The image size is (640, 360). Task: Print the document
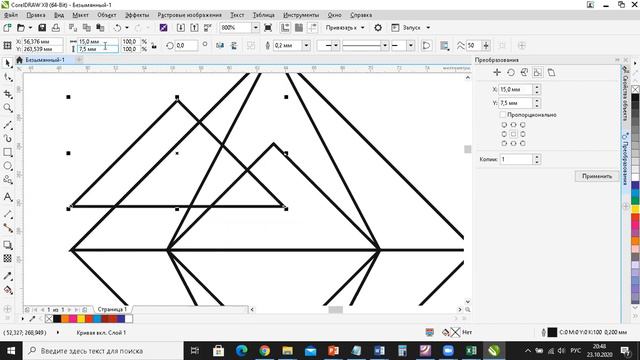(x=56, y=28)
